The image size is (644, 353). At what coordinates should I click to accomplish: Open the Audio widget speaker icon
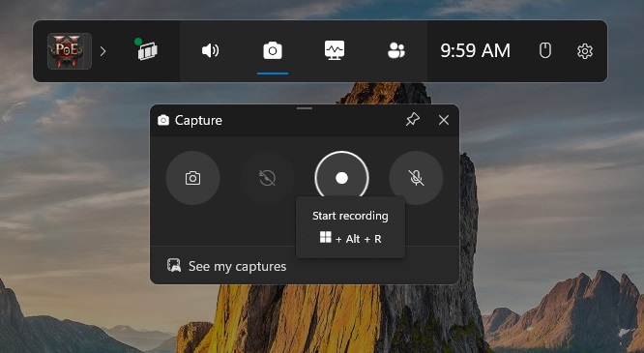(210, 51)
